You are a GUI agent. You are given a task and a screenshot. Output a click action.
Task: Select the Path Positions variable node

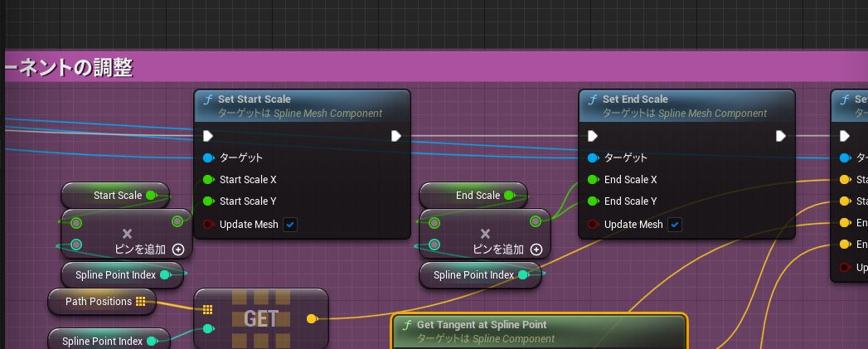click(102, 302)
